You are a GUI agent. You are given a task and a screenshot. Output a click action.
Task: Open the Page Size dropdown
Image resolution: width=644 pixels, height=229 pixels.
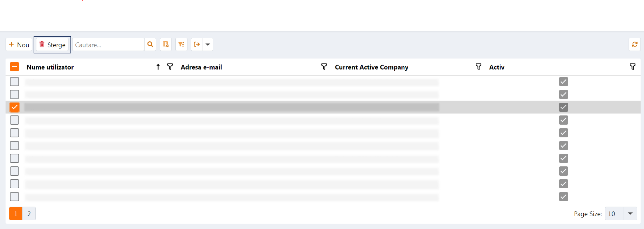pyautogui.click(x=630, y=214)
